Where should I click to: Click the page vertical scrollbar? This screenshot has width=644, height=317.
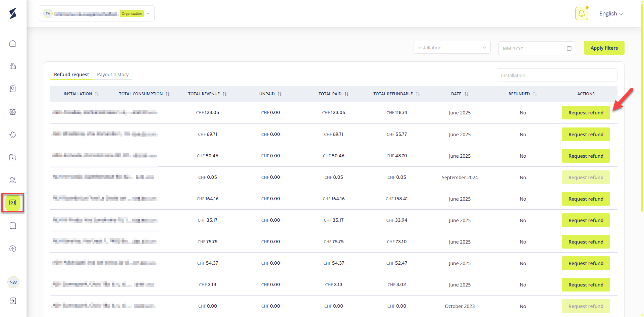(642, 107)
